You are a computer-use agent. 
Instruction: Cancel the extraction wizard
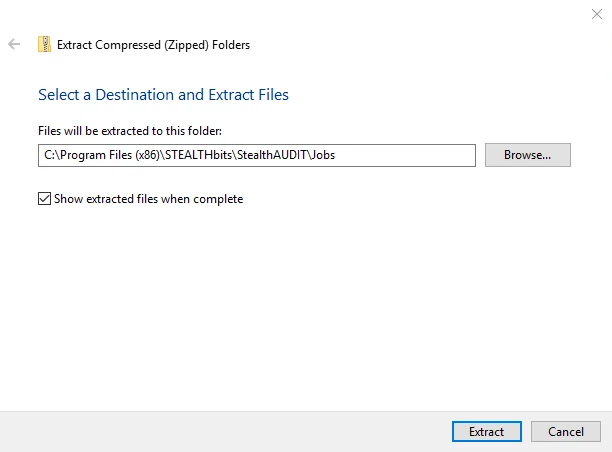(x=566, y=431)
